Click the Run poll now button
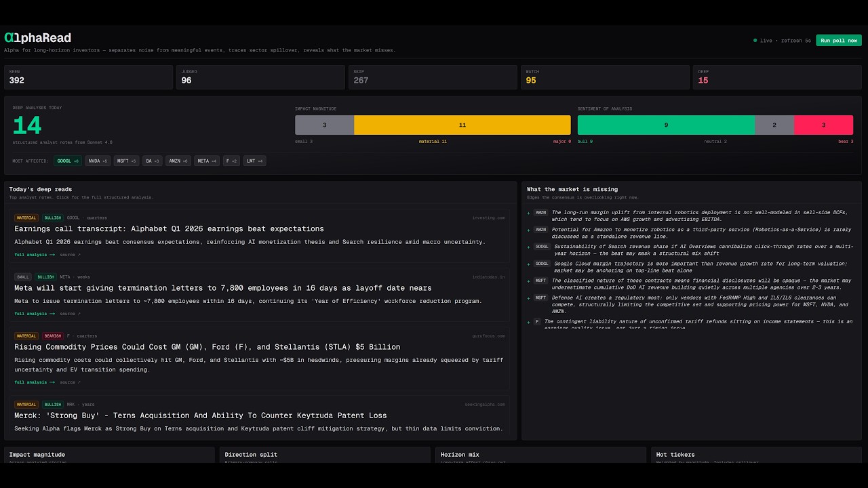The width and height of the screenshot is (868, 488). tap(838, 41)
